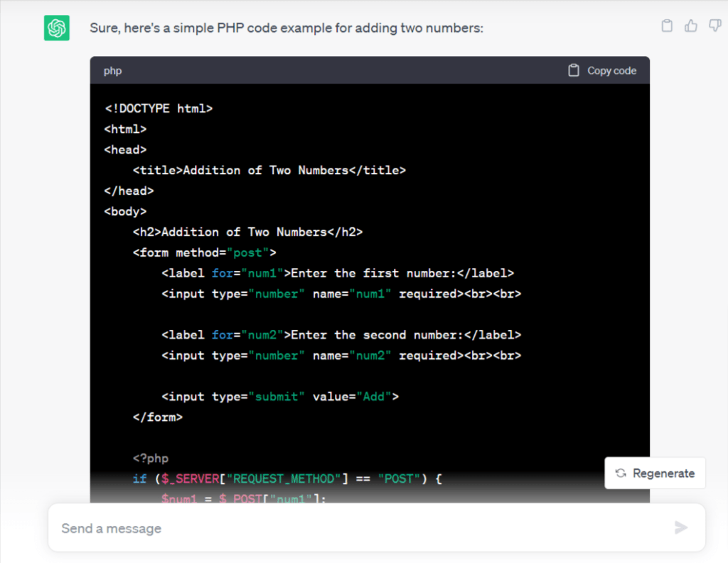Click the submit input line with value "Add"
The width and height of the screenshot is (728, 563).
(279, 397)
